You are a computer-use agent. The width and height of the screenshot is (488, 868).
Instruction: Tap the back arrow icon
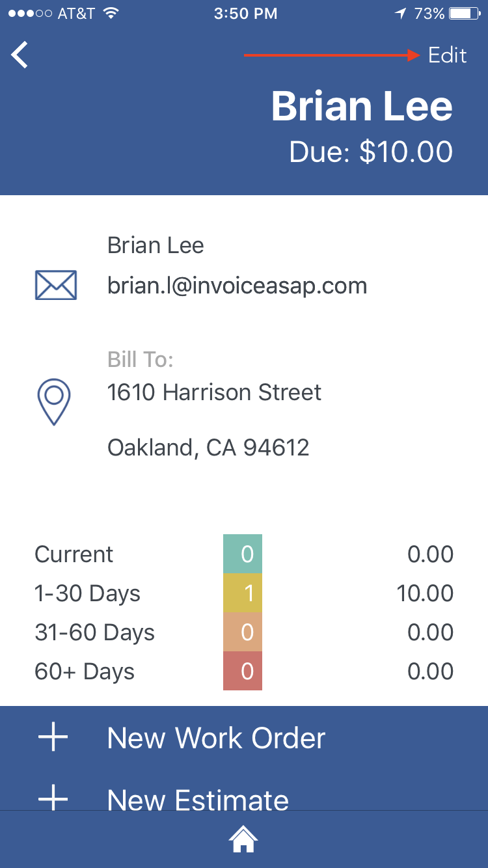click(x=20, y=55)
